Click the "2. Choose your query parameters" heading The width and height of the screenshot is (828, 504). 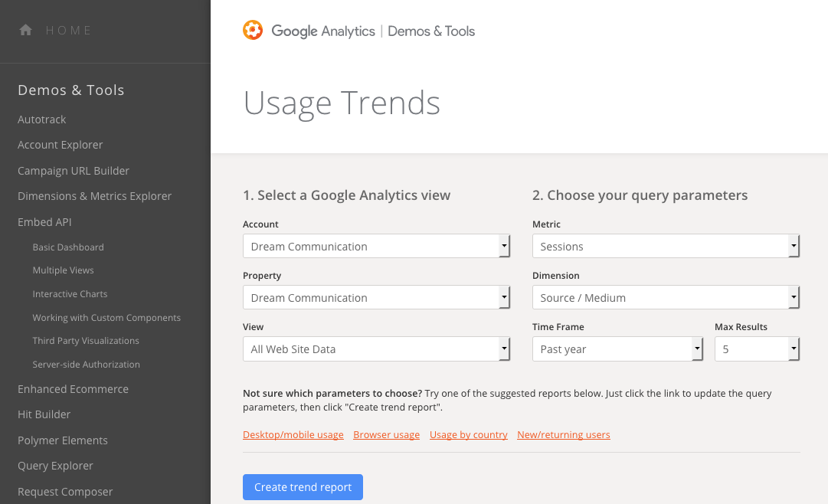[x=640, y=195]
